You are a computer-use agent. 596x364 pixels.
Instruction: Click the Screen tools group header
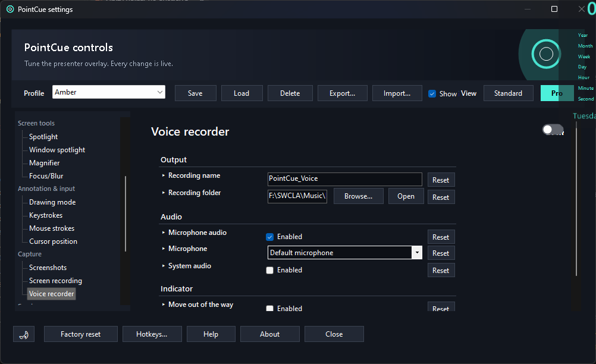[x=36, y=123]
